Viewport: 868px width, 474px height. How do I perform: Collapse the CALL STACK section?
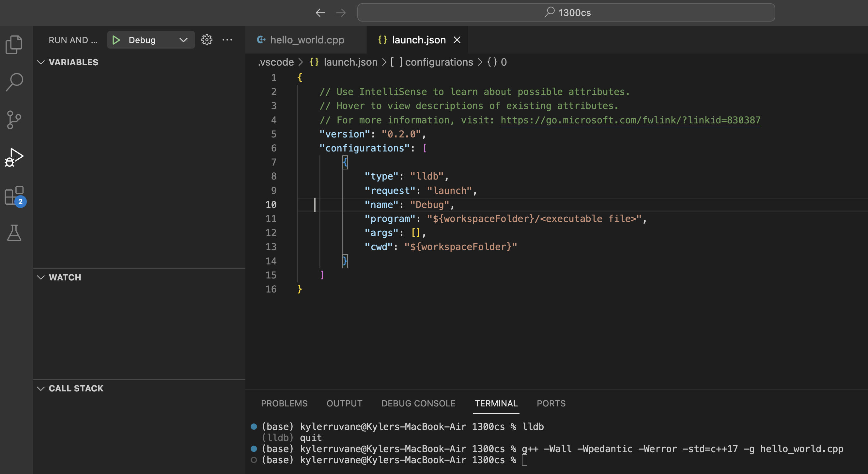click(41, 388)
